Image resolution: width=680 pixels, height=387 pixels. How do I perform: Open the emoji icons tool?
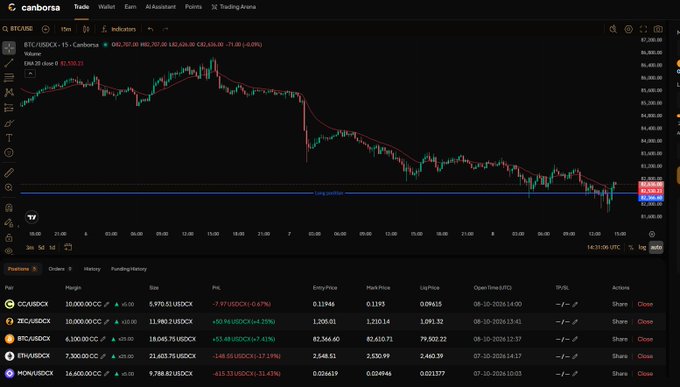(9, 153)
